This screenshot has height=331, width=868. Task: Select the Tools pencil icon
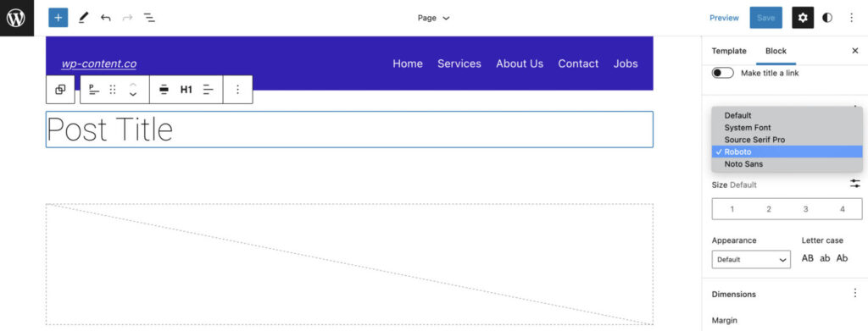[x=84, y=18]
